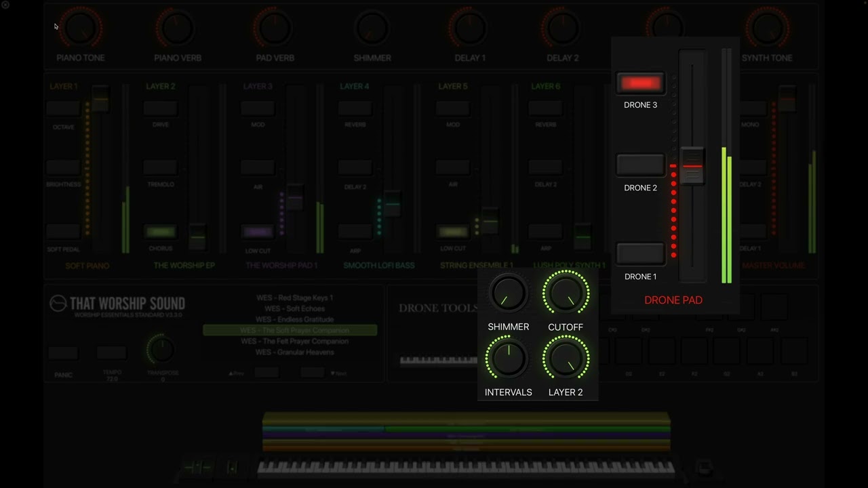Select the INTERVALS knob
This screenshot has width=868, height=488.
(508, 359)
